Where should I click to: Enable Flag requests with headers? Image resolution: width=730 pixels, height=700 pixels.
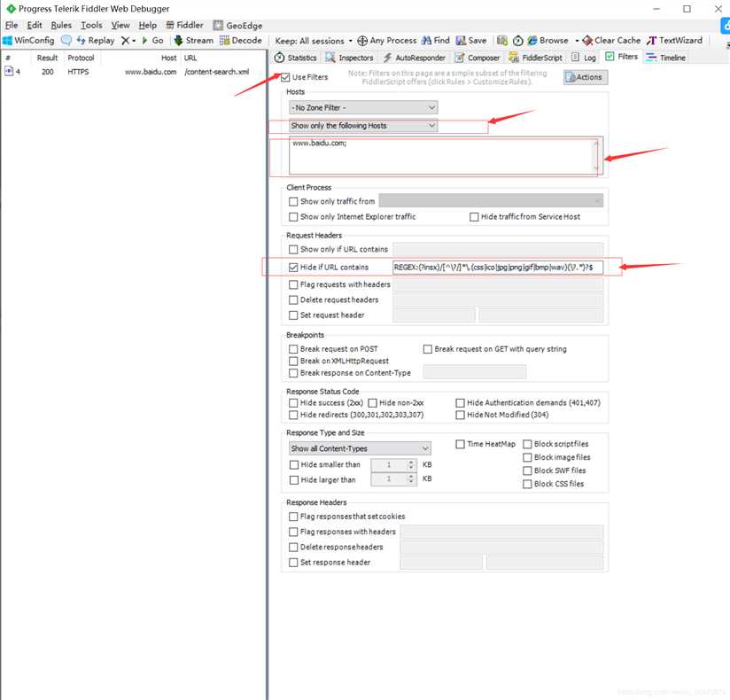[x=293, y=284]
